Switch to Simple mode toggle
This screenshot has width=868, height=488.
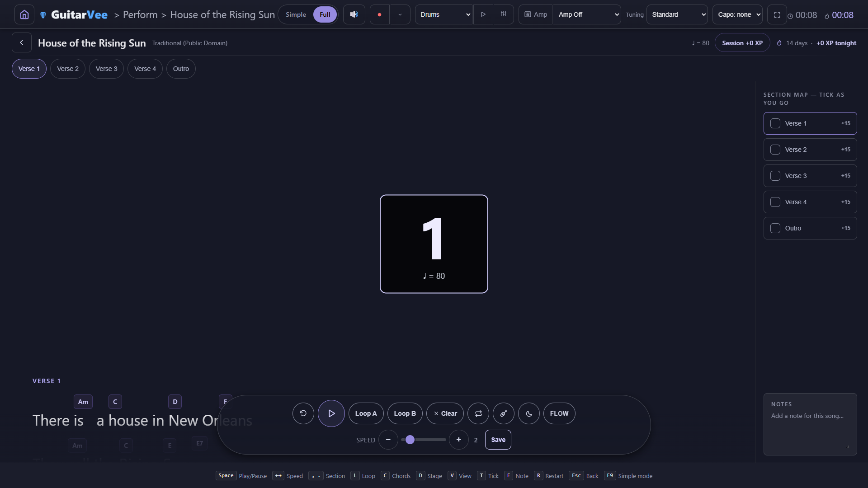[296, 14]
